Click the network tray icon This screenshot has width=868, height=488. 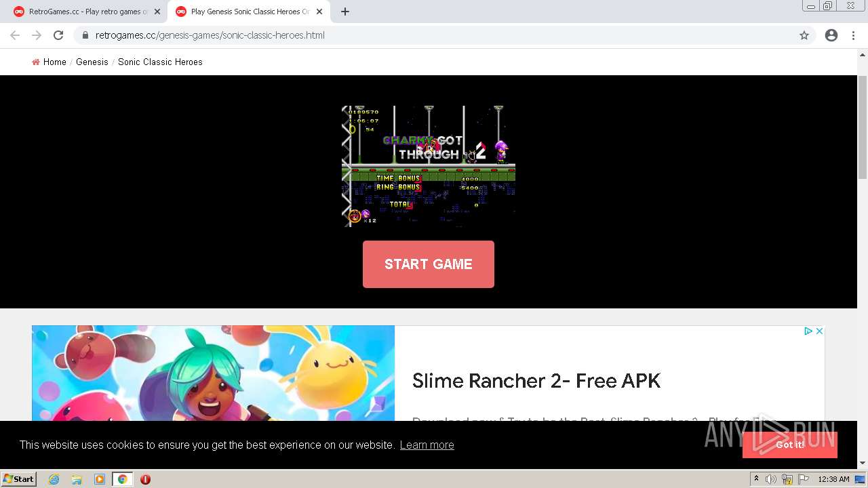787,479
